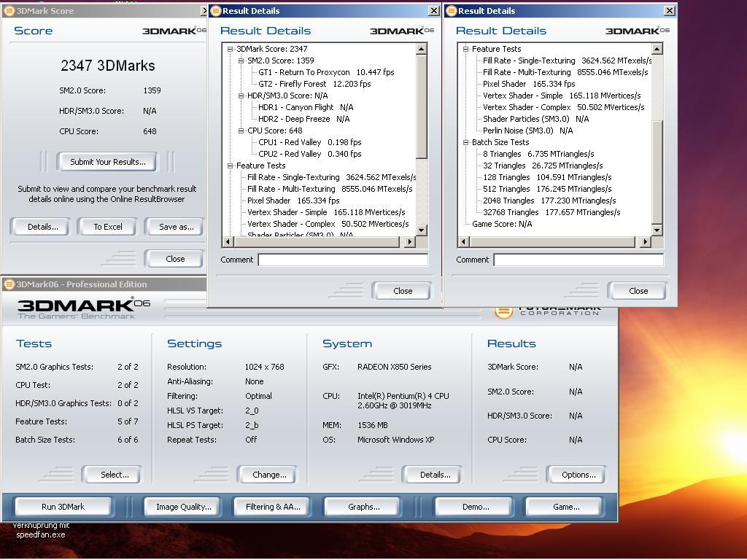Click the Game button
Image resolution: width=747 pixels, height=560 pixels.
pyautogui.click(x=565, y=507)
